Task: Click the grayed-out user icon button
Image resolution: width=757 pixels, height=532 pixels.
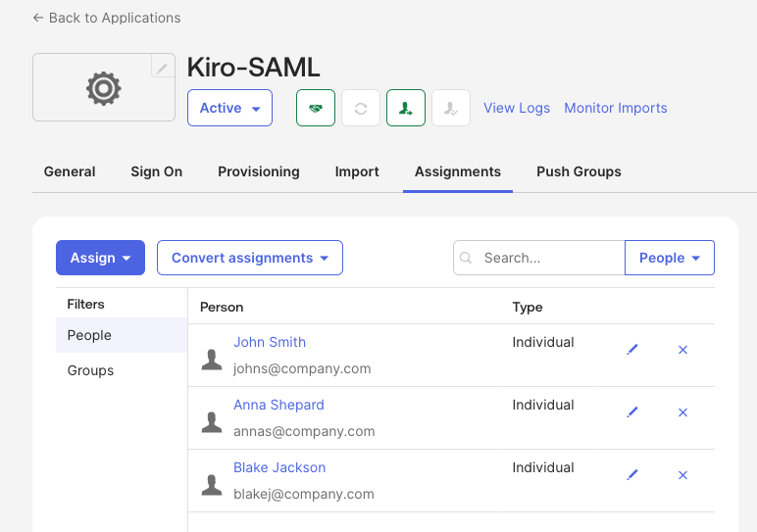Action: [x=451, y=109]
